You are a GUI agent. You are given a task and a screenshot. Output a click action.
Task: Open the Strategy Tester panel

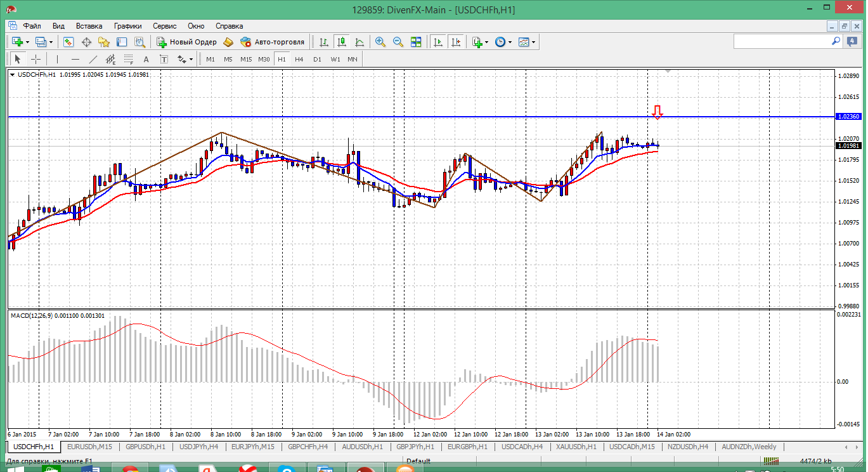click(x=139, y=42)
